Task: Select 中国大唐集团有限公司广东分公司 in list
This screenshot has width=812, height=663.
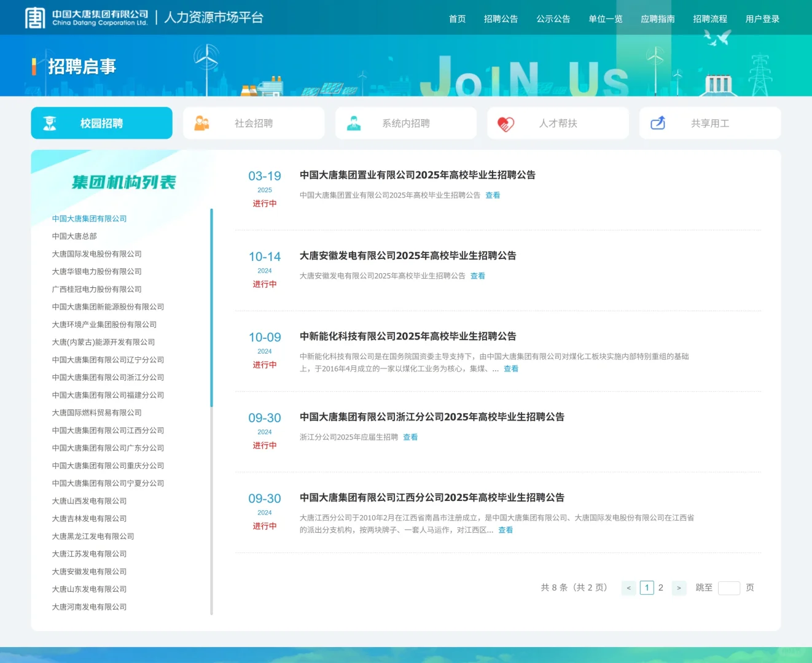Action: 108,448
